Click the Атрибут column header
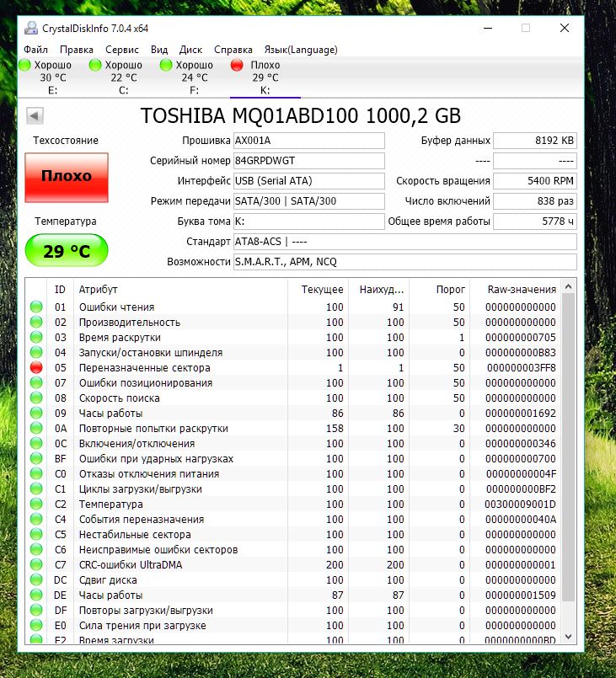 tap(180, 289)
